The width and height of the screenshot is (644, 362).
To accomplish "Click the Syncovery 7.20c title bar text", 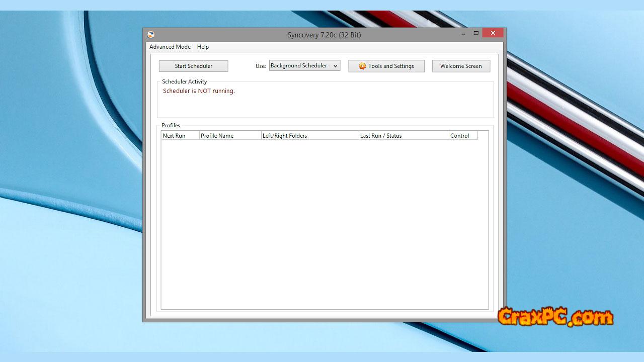I will point(324,35).
